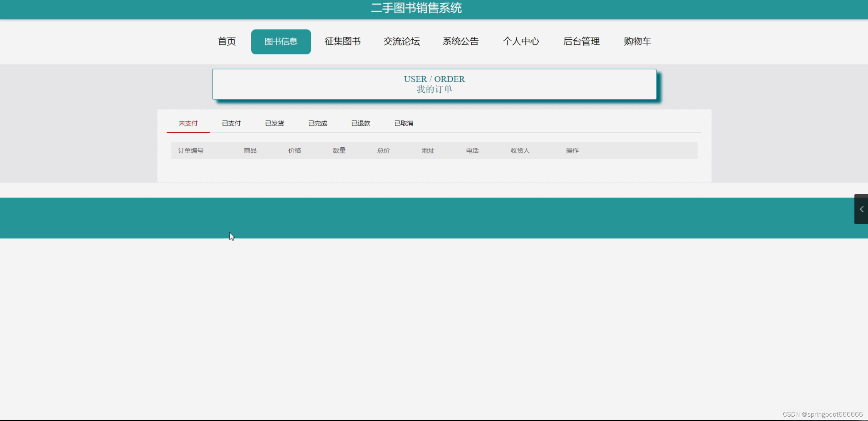Screen dimensions: 868x421
Task: View the 已退款 refunded tab
Action: point(361,123)
